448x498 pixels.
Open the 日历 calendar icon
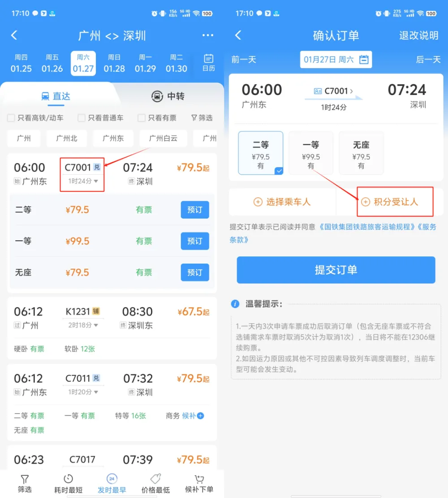(208, 59)
